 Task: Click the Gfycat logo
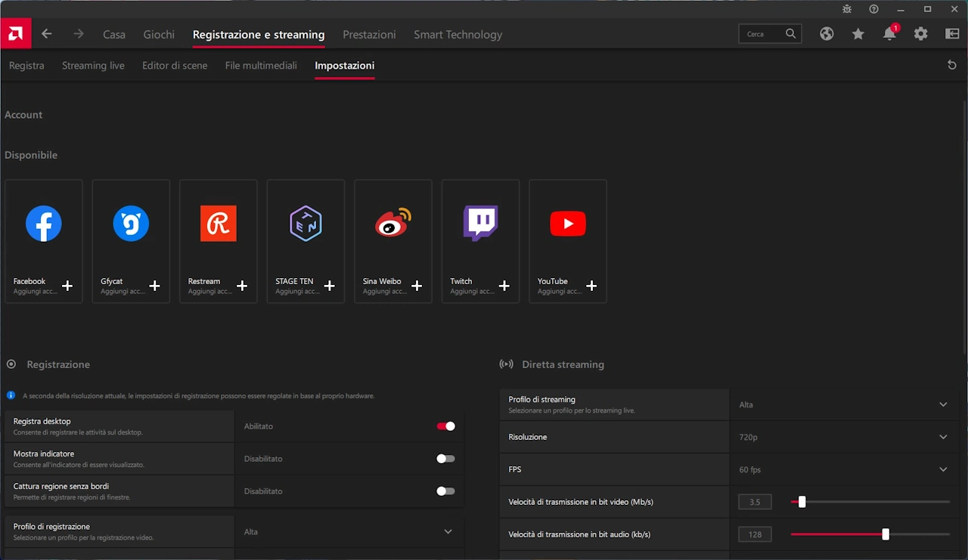131,224
